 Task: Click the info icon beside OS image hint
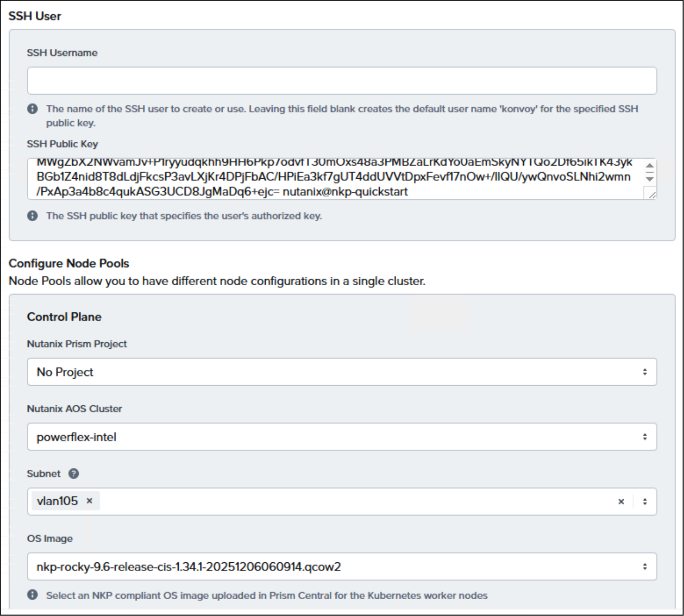[x=32, y=595]
